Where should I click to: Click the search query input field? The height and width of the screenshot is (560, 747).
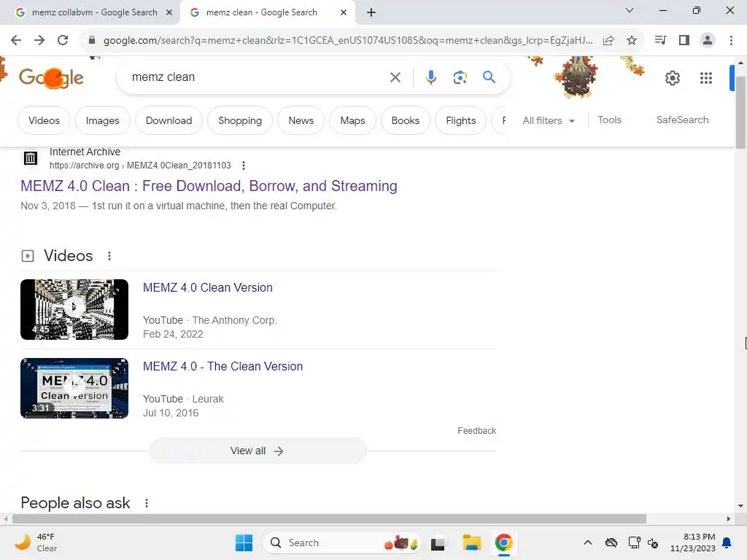point(258,77)
